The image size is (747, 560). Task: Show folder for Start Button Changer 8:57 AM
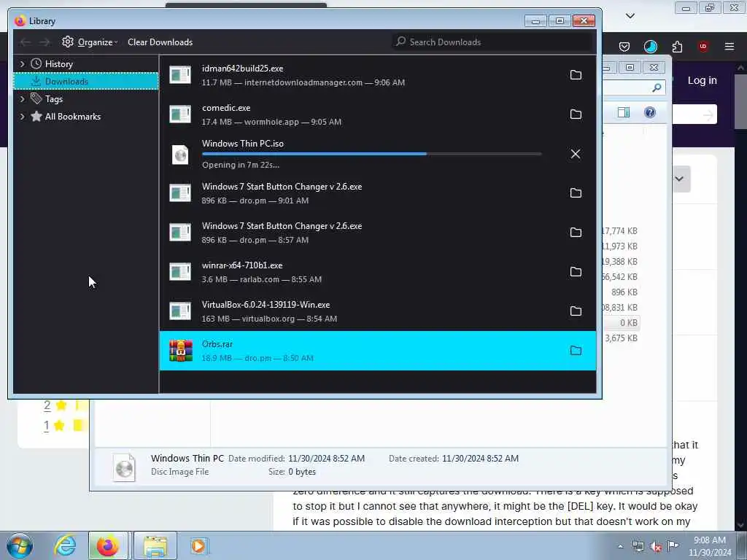pyautogui.click(x=576, y=233)
